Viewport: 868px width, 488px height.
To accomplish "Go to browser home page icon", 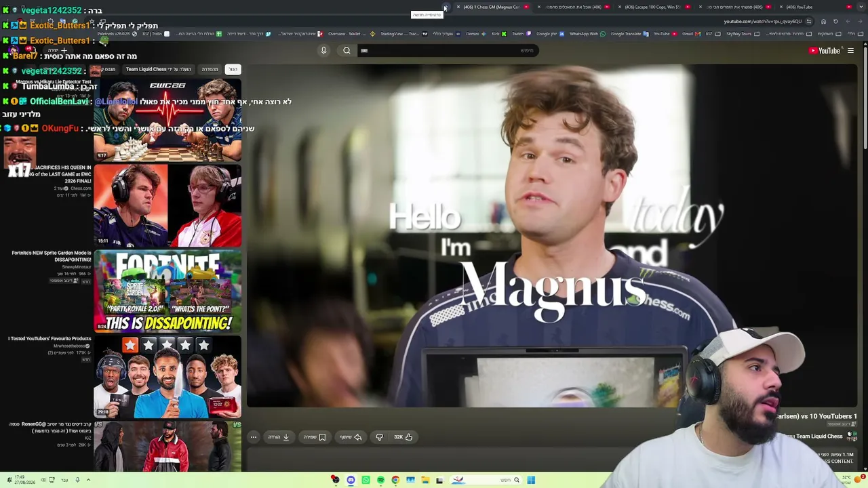I will [823, 21].
